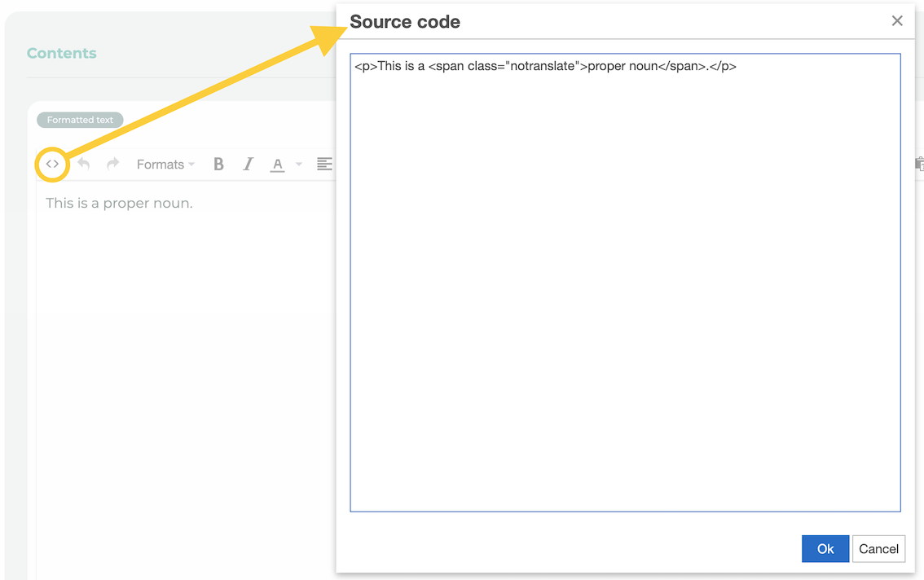Viewport: 924px width, 580px height.
Task: Expand the Formats dropdown
Action: click(165, 165)
